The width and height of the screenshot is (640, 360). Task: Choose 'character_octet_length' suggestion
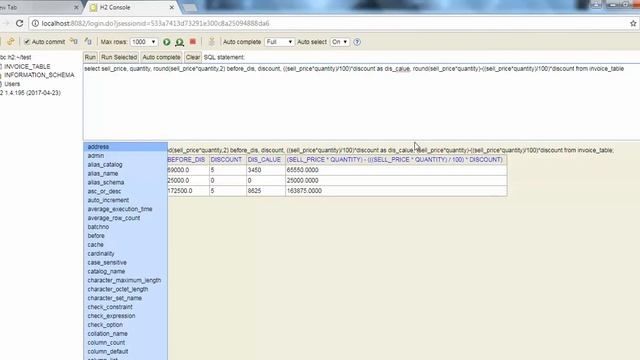126,289
